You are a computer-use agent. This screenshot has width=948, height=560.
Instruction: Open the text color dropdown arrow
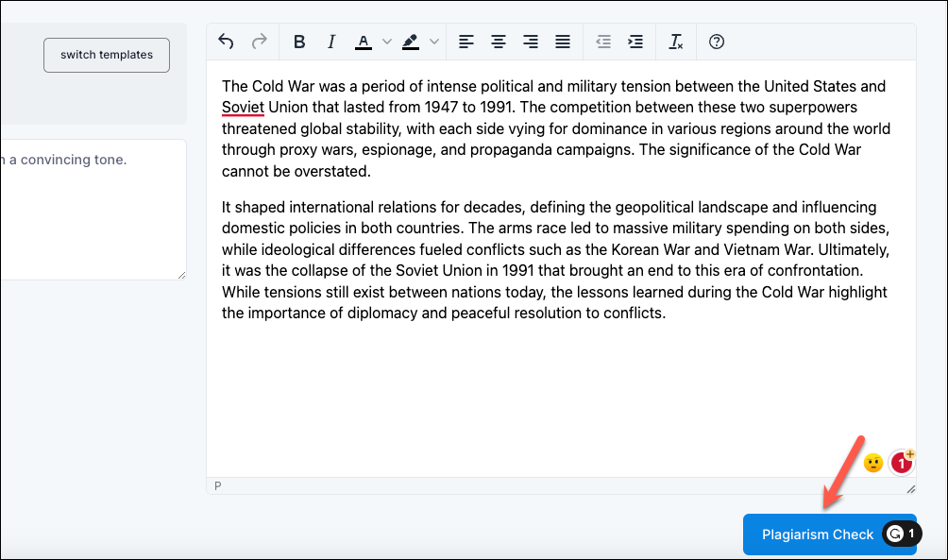(x=387, y=42)
